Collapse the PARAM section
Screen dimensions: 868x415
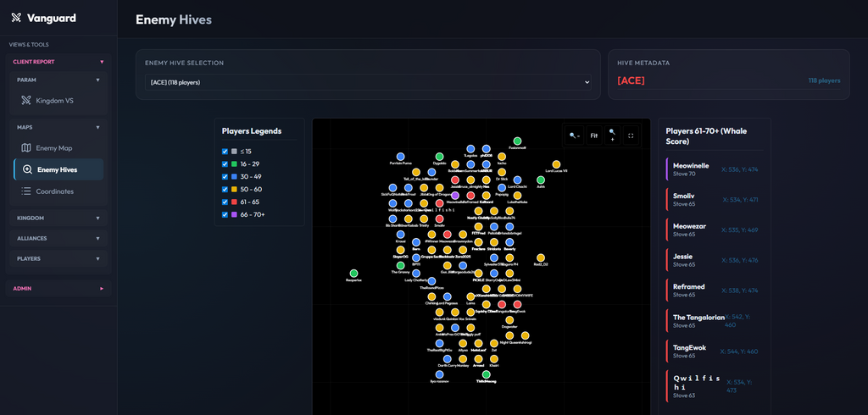tap(58, 80)
